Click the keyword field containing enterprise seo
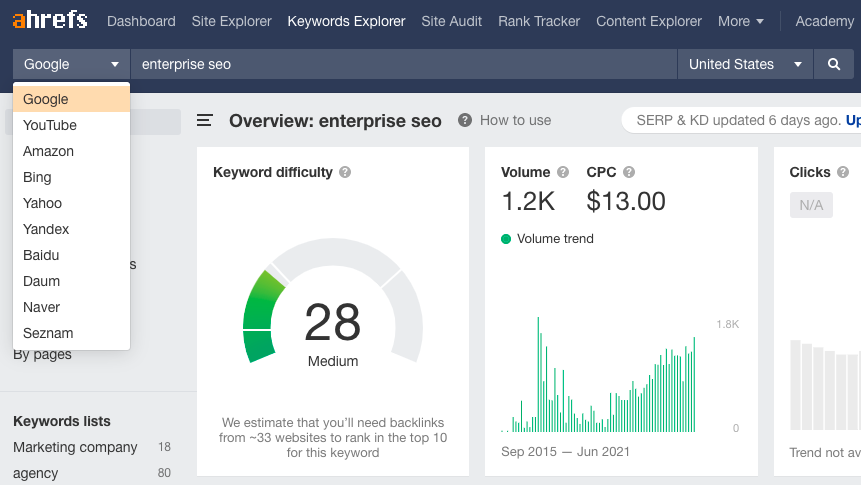861x485 pixels. tap(404, 64)
